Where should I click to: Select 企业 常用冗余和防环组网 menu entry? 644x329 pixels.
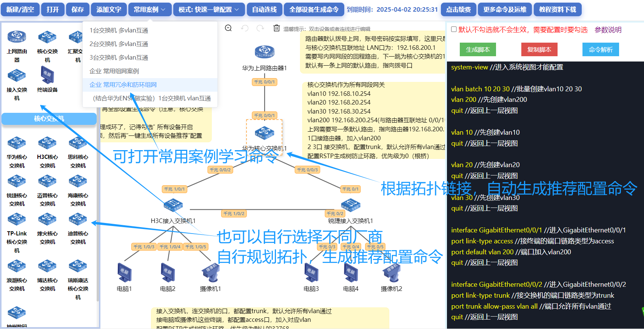[x=123, y=85]
